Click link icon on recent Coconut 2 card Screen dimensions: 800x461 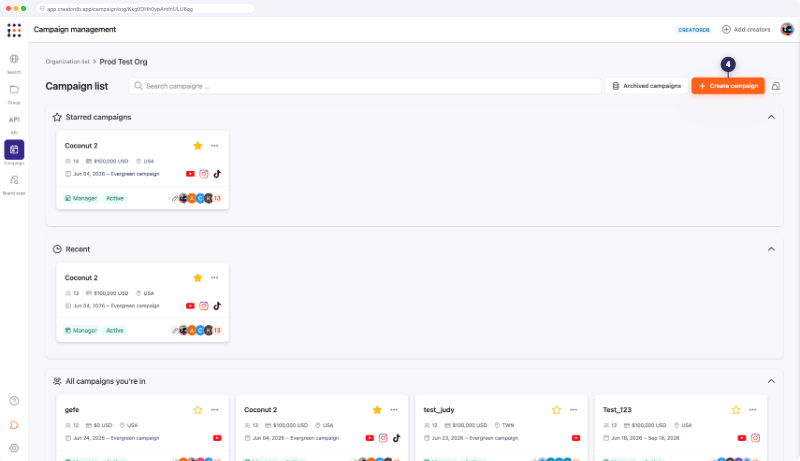point(175,330)
